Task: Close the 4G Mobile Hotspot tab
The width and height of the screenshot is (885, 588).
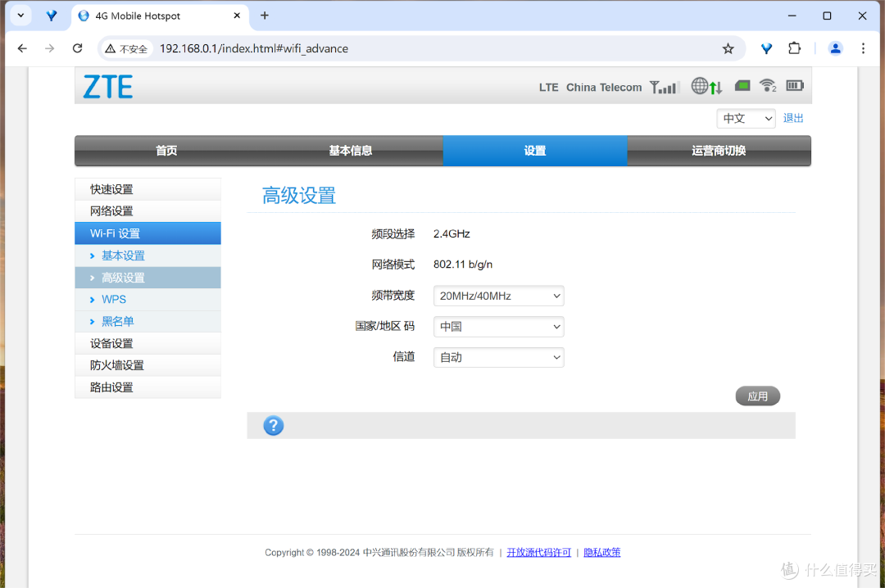Action: pyautogui.click(x=237, y=16)
